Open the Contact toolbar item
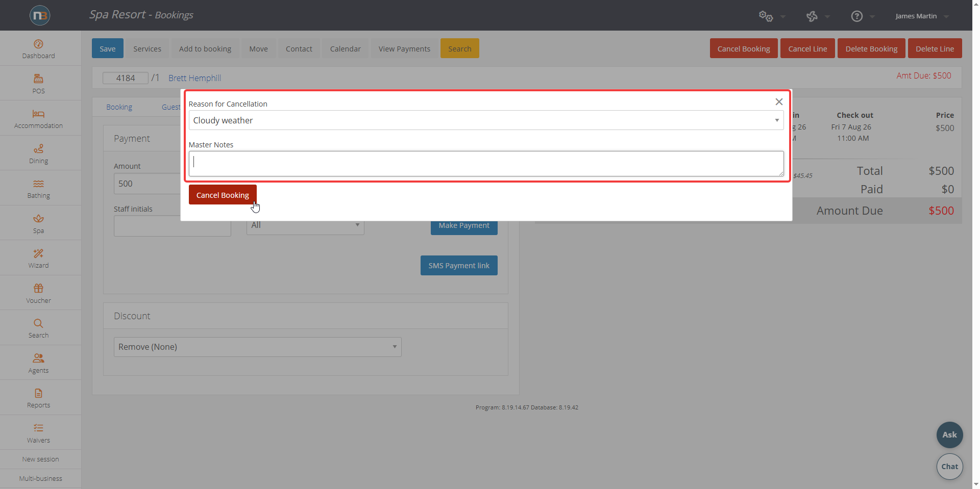The width and height of the screenshot is (980, 489). [x=299, y=48]
